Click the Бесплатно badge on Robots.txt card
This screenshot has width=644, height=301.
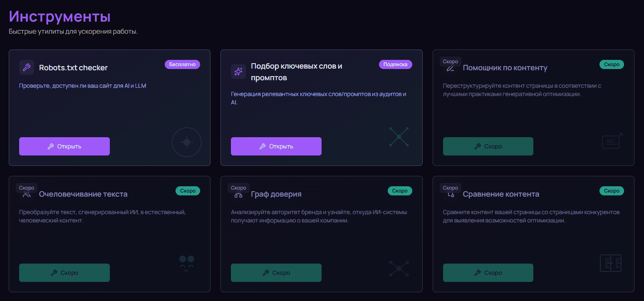point(182,64)
